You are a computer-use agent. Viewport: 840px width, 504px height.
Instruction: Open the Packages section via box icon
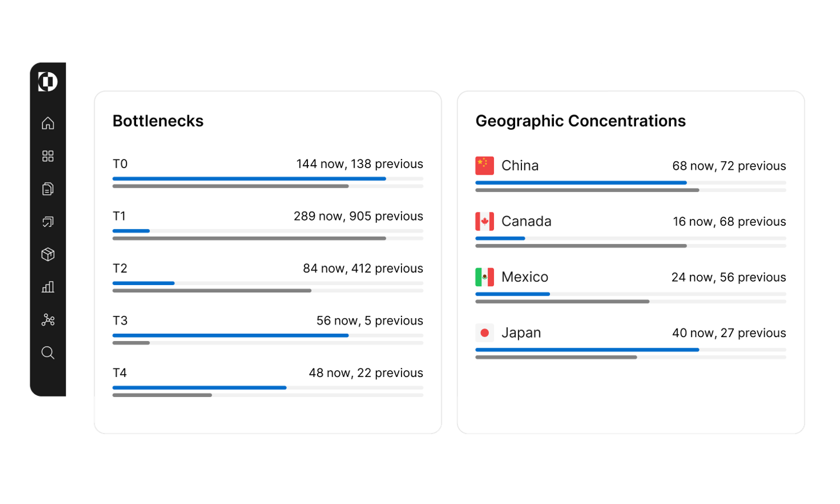(x=48, y=254)
